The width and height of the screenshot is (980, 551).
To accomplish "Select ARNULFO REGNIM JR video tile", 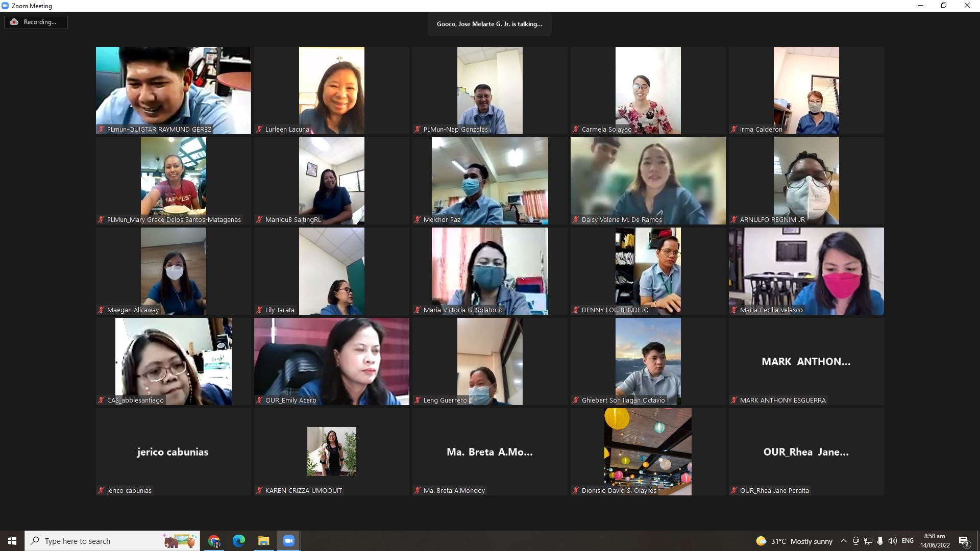I will (x=806, y=181).
